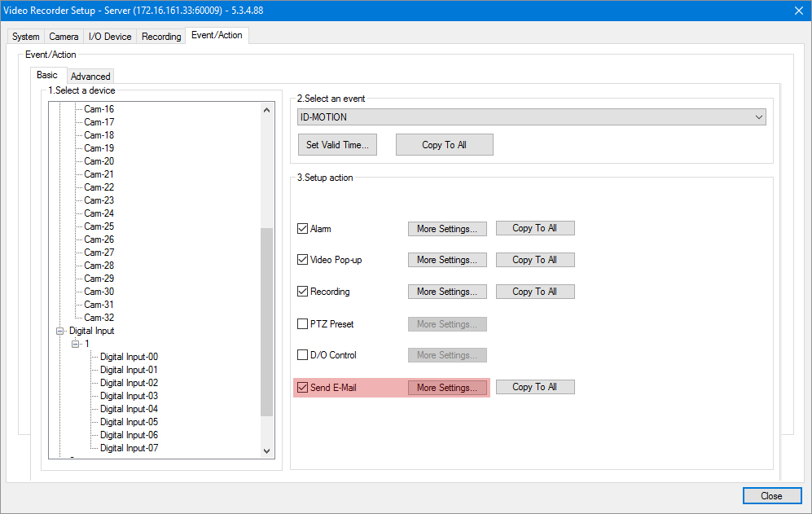Open More Settings for Alarm

447,229
